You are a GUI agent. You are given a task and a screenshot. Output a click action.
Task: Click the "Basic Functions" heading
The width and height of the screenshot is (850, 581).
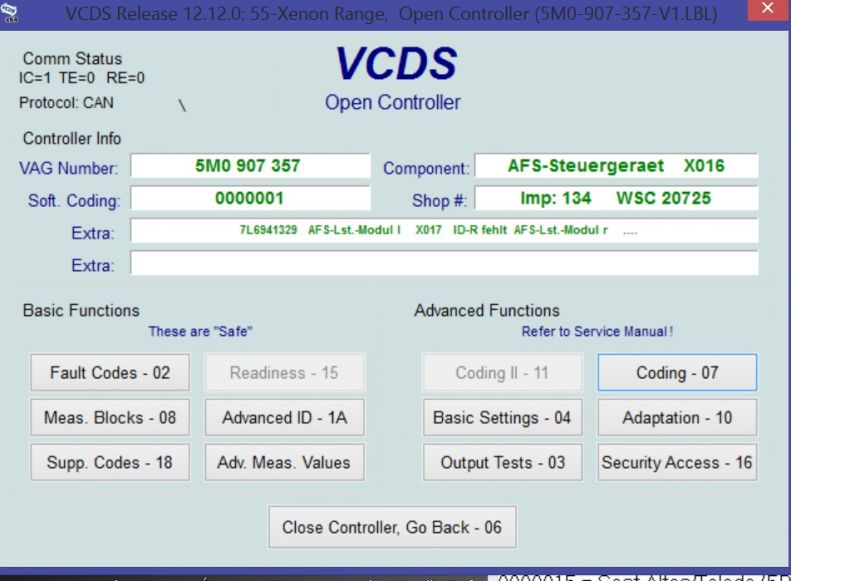[81, 311]
